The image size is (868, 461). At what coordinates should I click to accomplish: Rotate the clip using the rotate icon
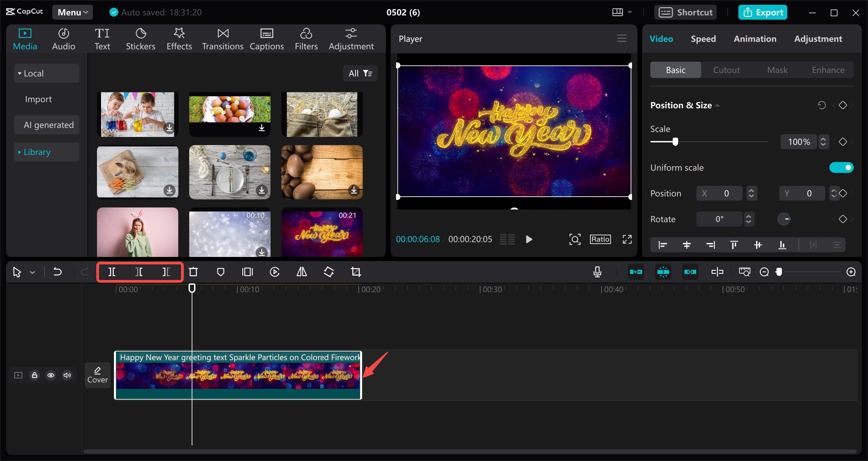(x=329, y=272)
